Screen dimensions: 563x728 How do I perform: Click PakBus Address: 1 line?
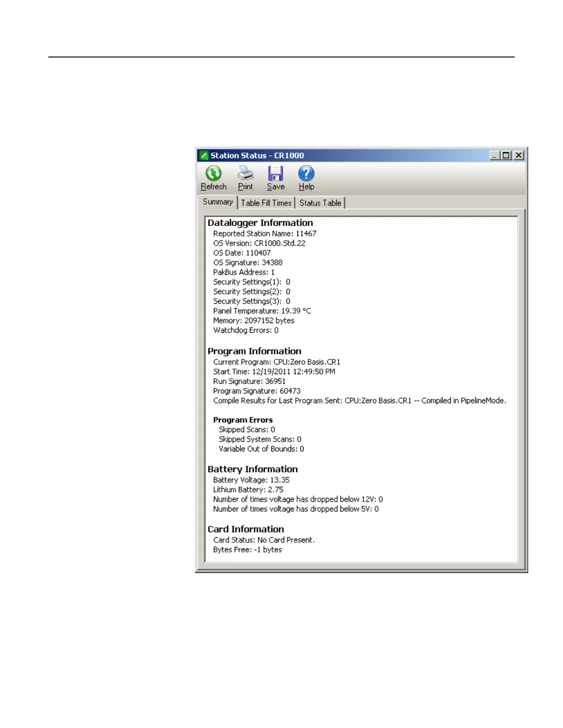pos(244,272)
